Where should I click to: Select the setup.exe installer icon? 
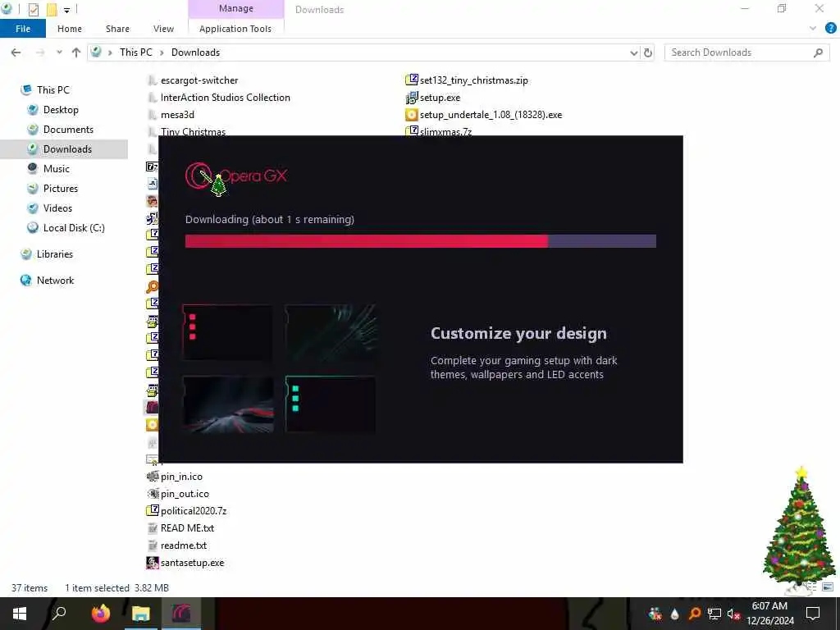coord(412,98)
